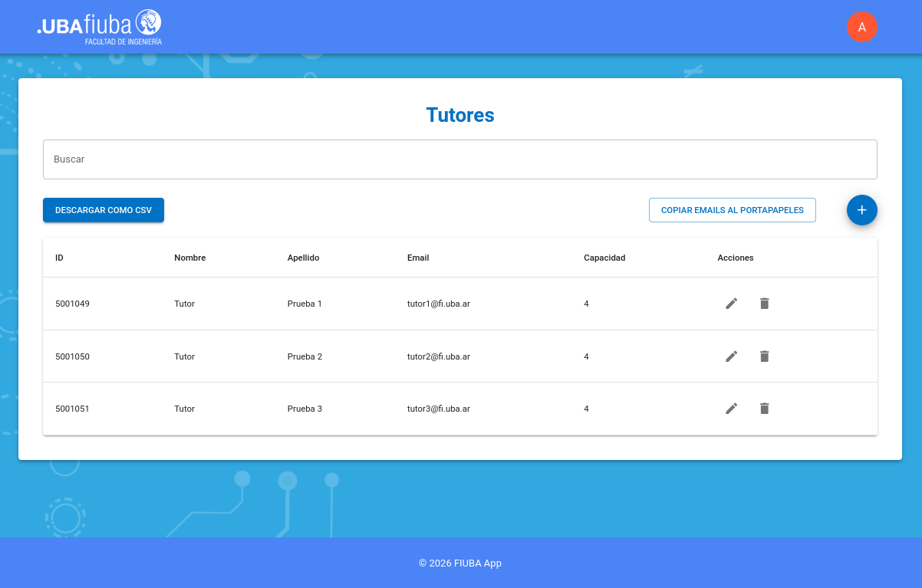Screen dimensions: 922x588
Task: Click the Prueba 2 surname cell
Action: (x=305, y=356)
